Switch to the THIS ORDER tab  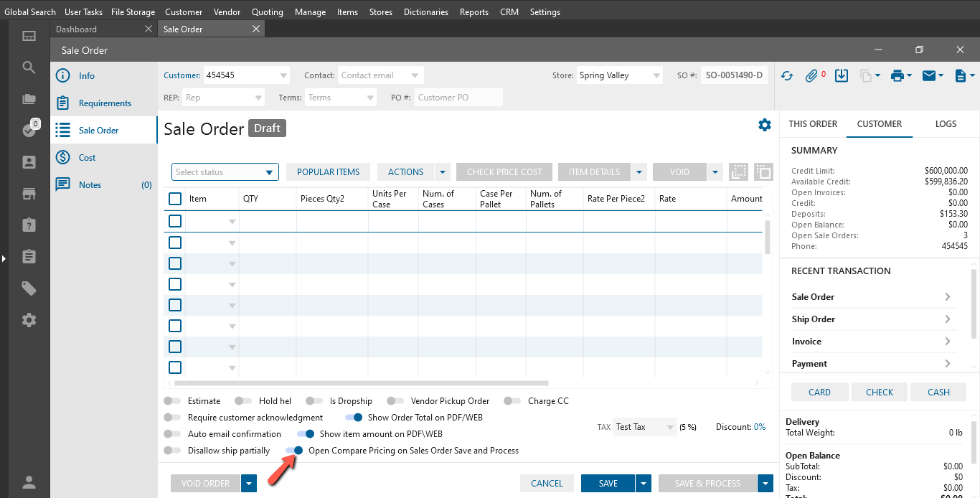(x=813, y=124)
